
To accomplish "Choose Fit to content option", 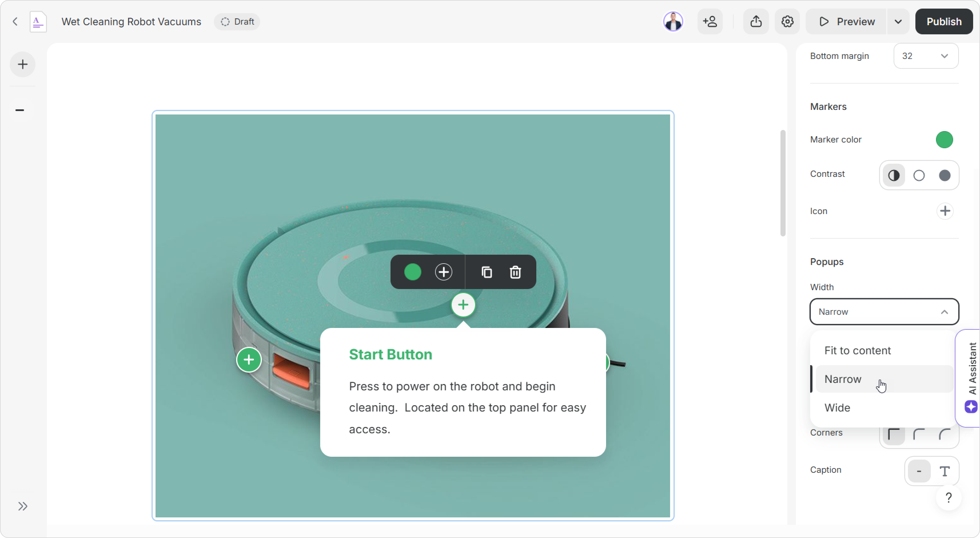I will pyautogui.click(x=858, y=350).
